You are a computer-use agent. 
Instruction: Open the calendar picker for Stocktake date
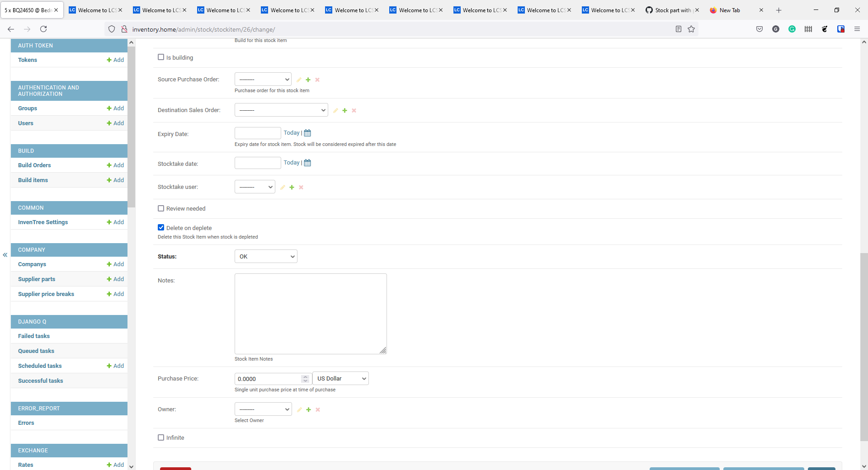[x=307, y=163]
